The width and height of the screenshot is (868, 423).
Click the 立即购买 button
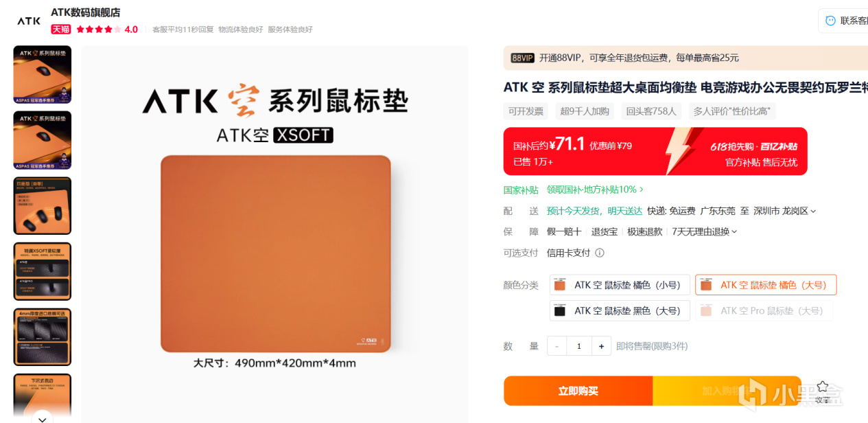(x=578, y=391)
